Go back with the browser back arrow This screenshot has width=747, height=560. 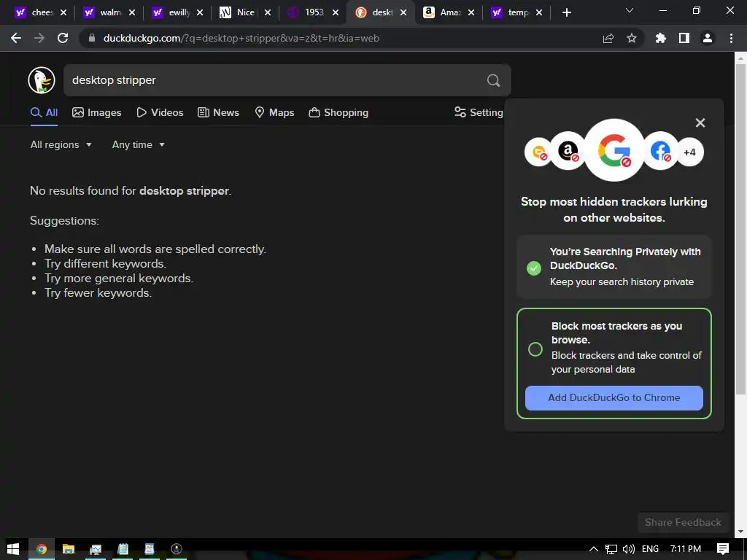[x=16, y=38]
